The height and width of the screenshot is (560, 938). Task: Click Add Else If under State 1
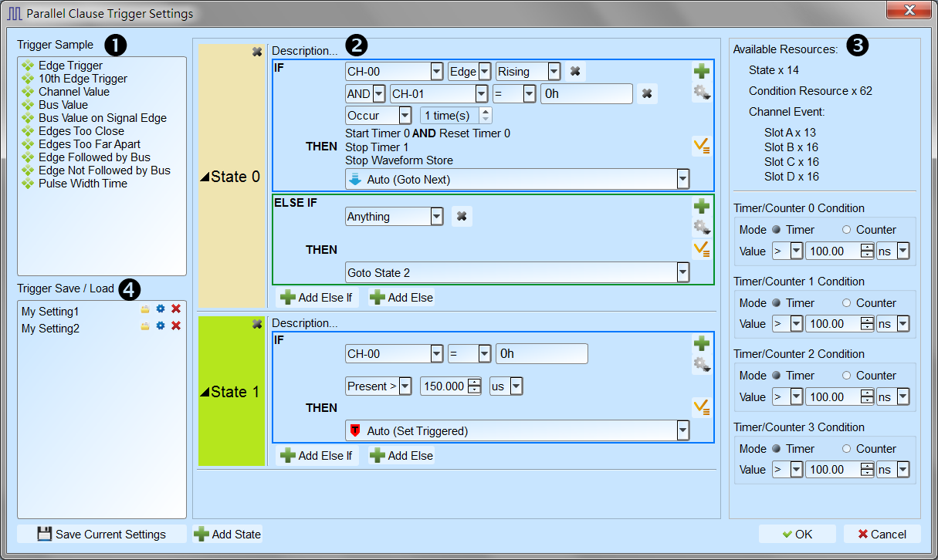(x=317, y=456)
